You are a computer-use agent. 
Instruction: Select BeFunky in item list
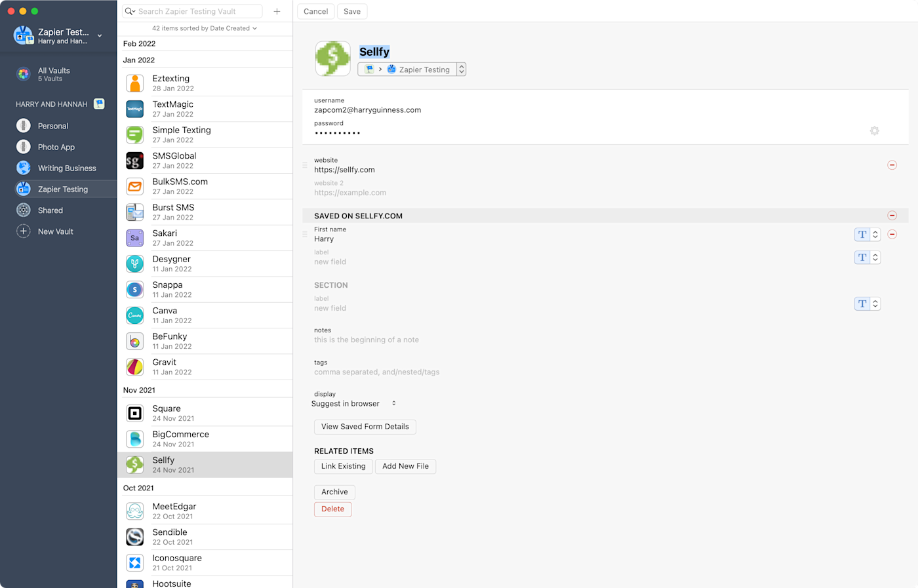205,341
